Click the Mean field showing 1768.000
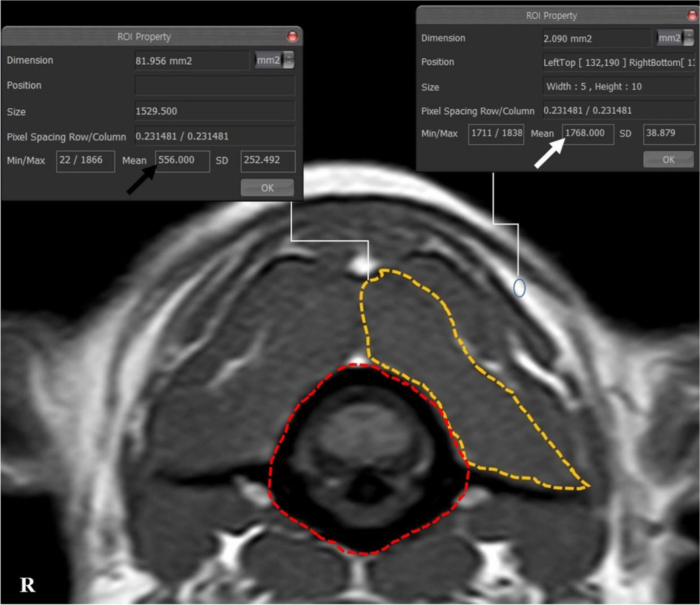This screenshot has height=605, width=700. click(x=588, y=133)
